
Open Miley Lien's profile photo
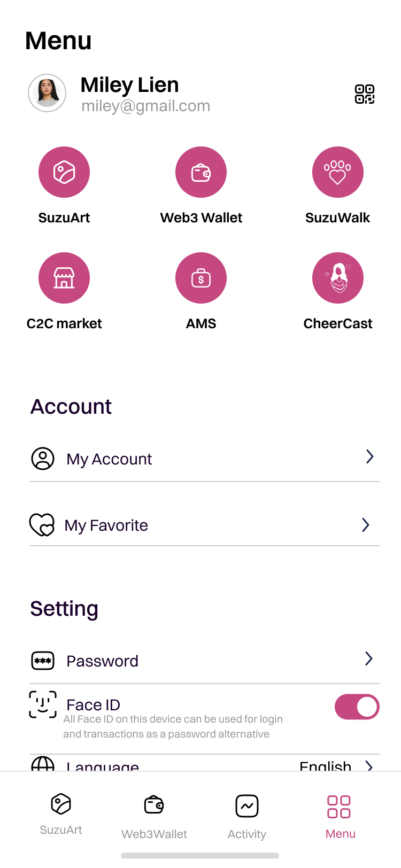47,93
